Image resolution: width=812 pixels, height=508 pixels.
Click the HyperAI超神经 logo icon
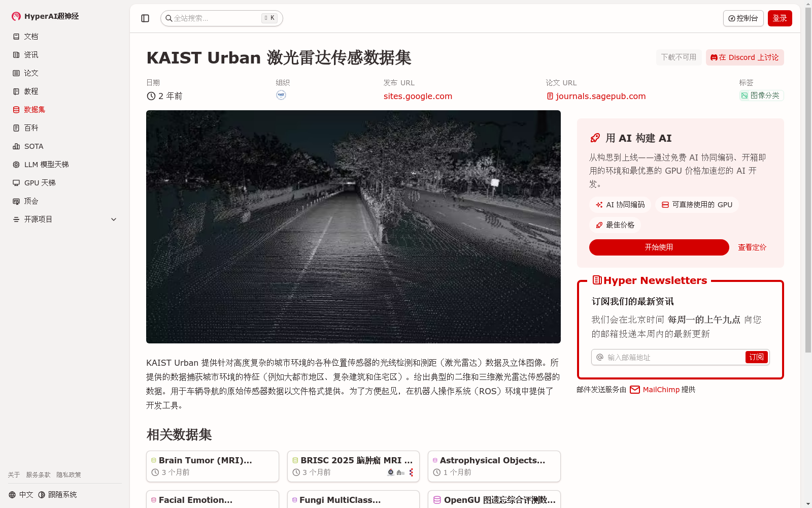pyautogui.click(x=16, y=16)
